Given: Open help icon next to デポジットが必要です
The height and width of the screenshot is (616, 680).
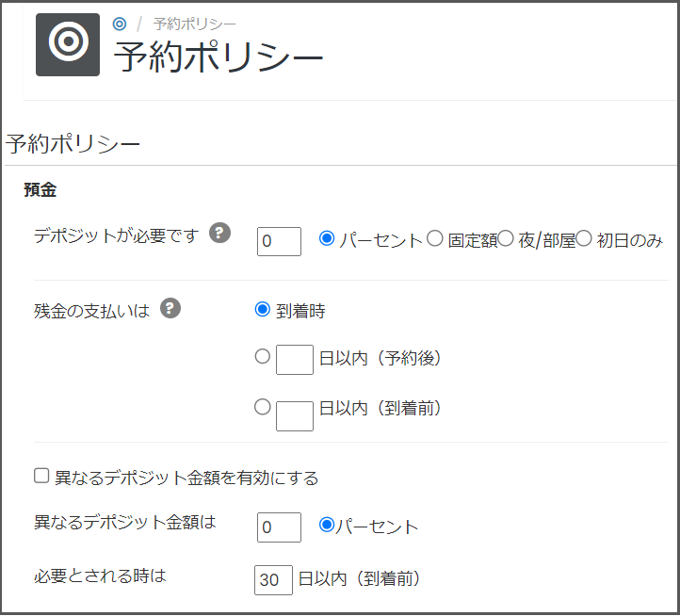Looking at the screenshot, I should coord(219,233).
